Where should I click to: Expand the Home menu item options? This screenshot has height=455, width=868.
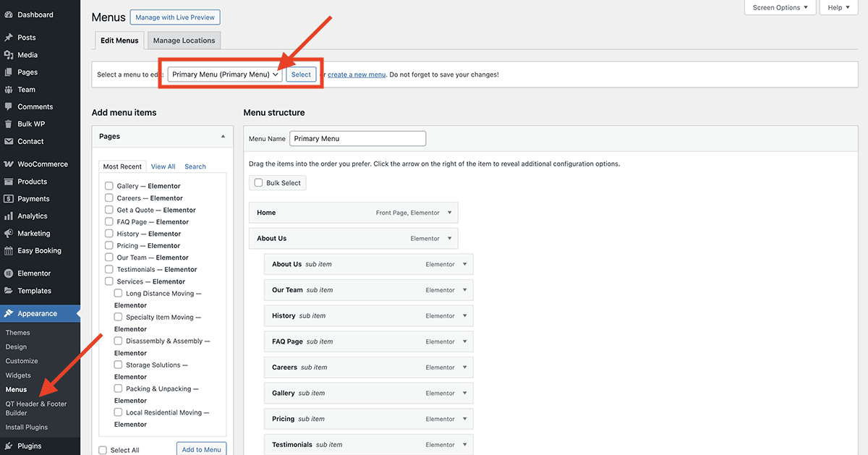[x=449, y=213]
